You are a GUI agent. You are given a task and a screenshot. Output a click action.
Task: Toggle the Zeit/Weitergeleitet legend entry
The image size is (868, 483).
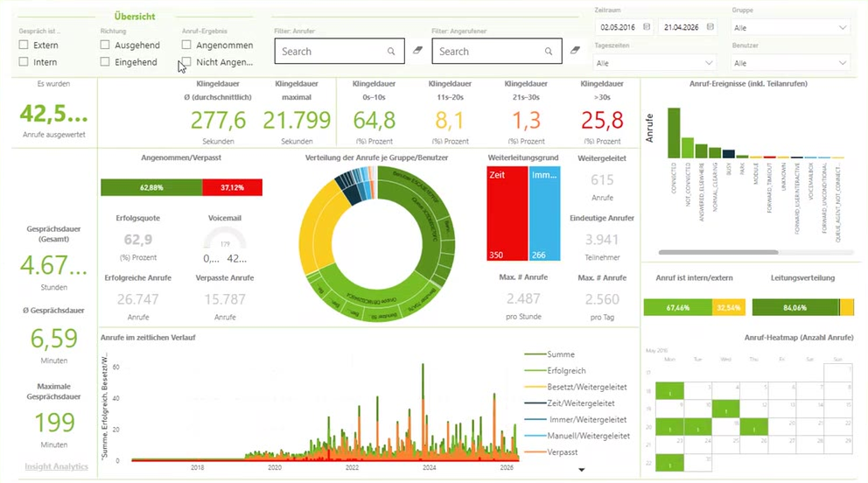pos(570,403)
